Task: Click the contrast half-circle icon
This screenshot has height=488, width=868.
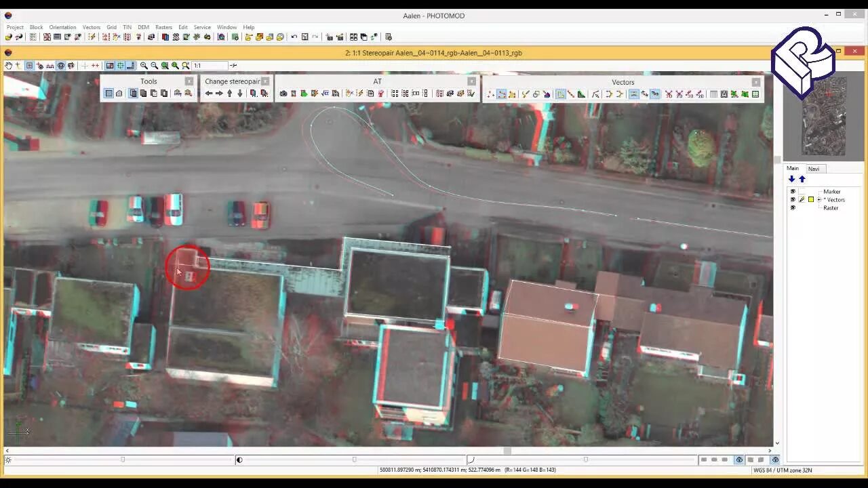Action: [x=239, y=460]
